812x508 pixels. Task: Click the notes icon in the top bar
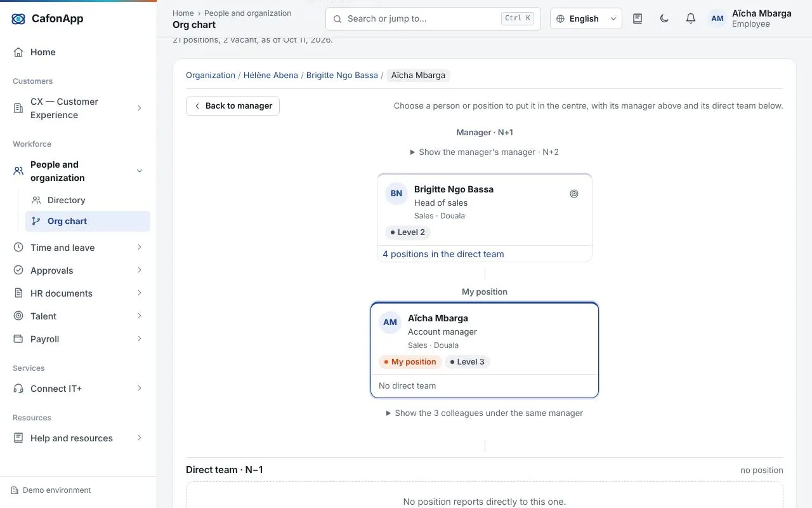[638, 19]
